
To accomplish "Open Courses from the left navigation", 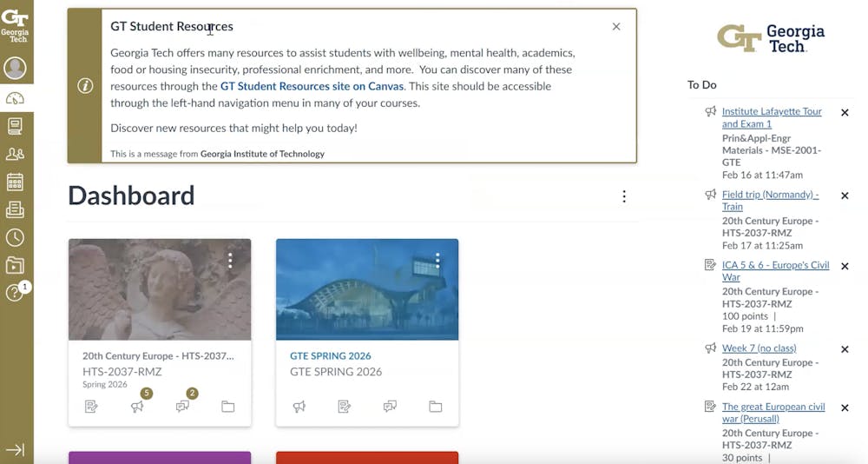I will (15, 126).
